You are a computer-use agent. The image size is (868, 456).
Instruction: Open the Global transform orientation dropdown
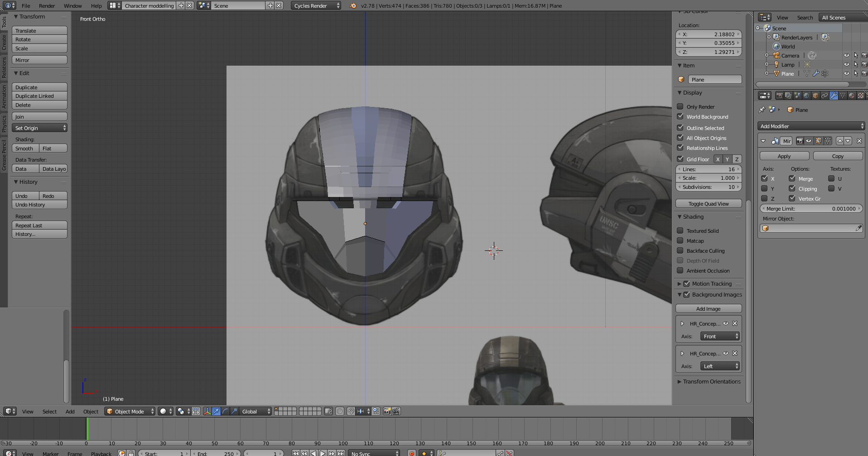[256, 411]
